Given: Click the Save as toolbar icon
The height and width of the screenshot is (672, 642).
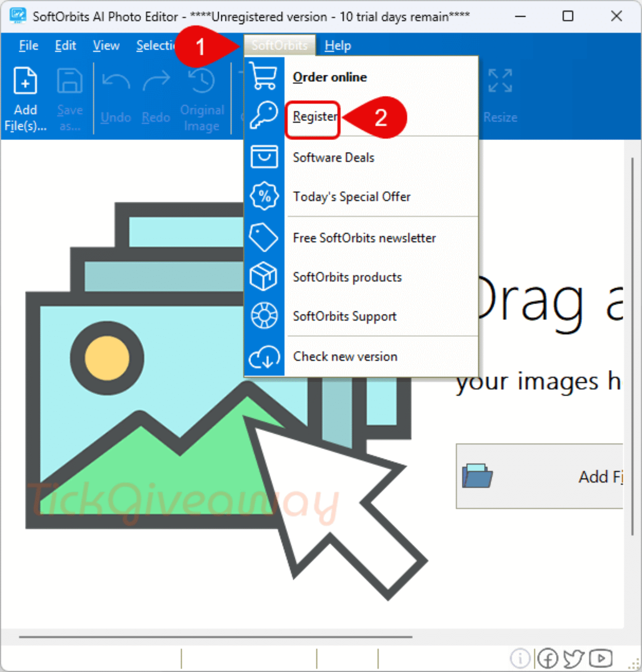Looking at the screenshot, I should click(70, 81).
